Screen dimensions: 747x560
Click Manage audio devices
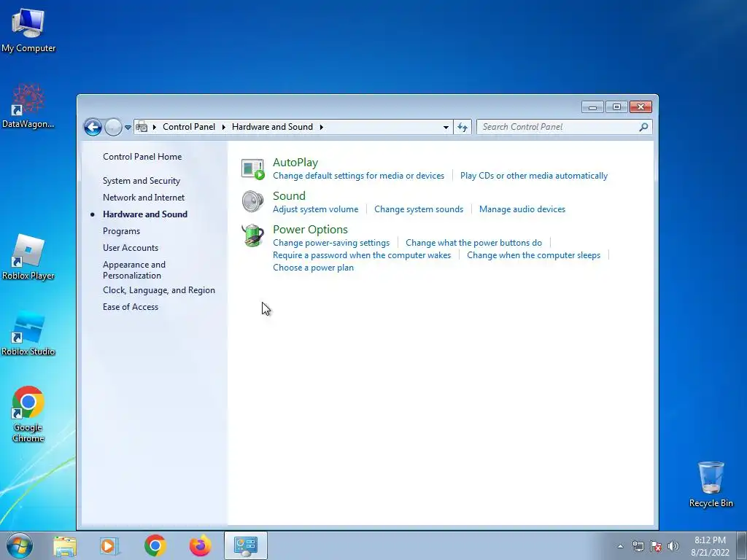click(522, 209)
